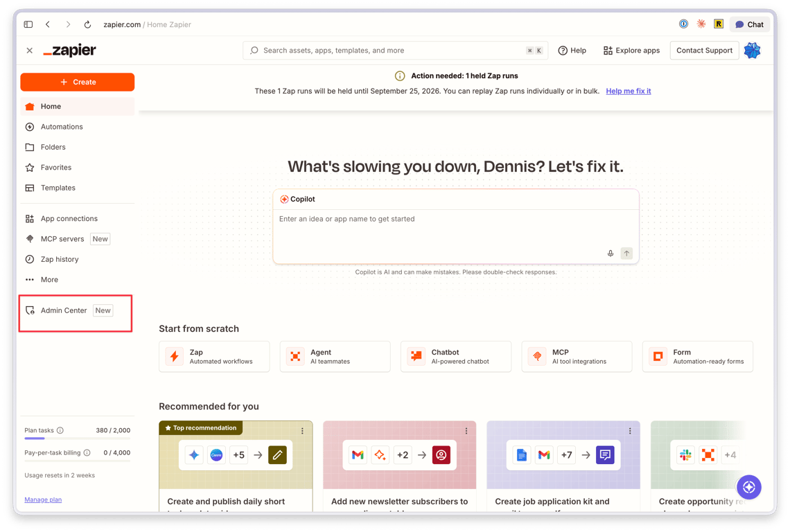790x532 pixels.
Task: Open Folders in the sidebar
Action: click(x=78, y=147)
